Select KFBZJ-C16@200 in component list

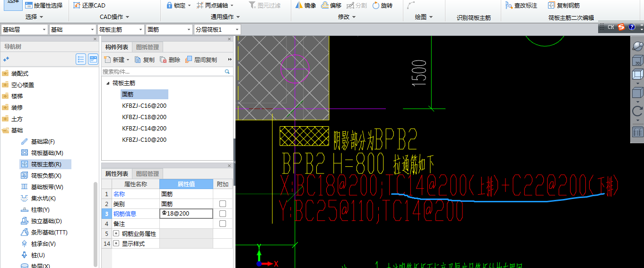[144, 106]
